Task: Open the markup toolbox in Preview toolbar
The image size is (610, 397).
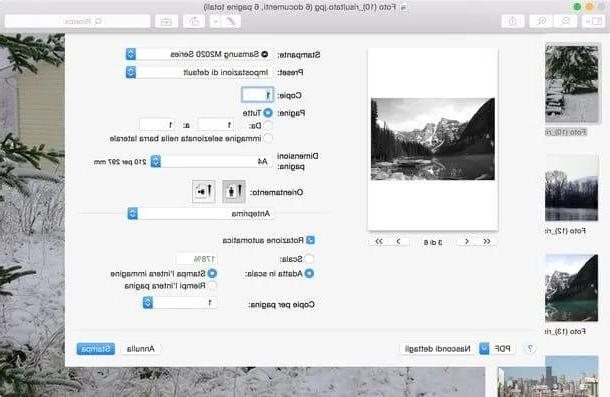Action: [167, 21]
